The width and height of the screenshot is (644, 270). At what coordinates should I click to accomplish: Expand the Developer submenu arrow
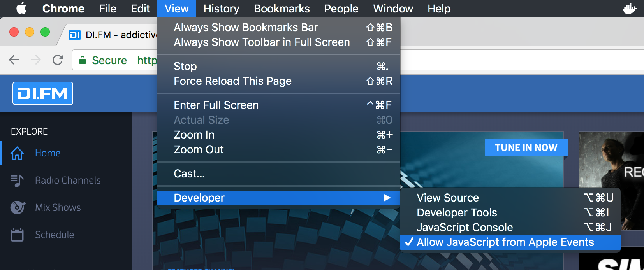pyautogui.click(x=387, y=198)
